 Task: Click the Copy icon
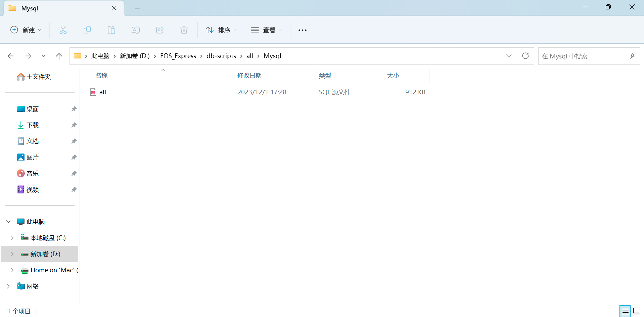87,30
